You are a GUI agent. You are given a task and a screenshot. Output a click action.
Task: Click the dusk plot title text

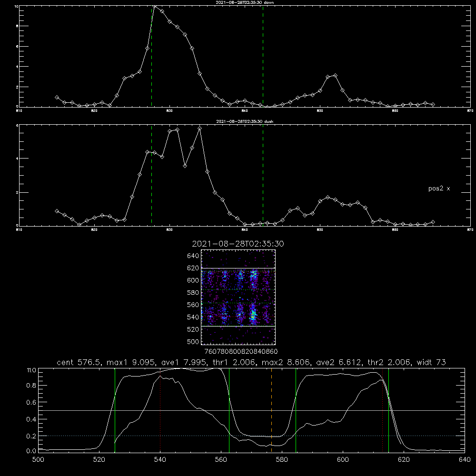[x=245, y=121]
